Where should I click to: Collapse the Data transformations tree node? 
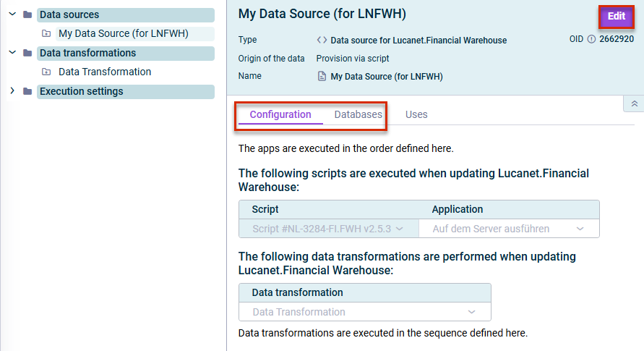point(13,53)
